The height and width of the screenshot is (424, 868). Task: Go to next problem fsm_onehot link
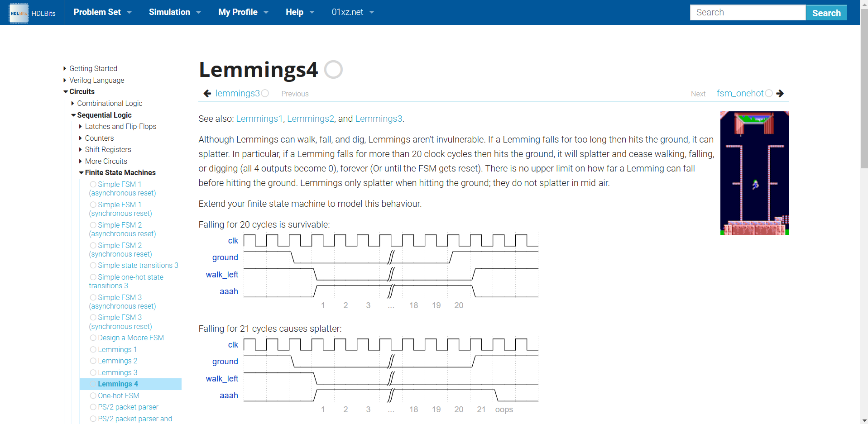740,93
